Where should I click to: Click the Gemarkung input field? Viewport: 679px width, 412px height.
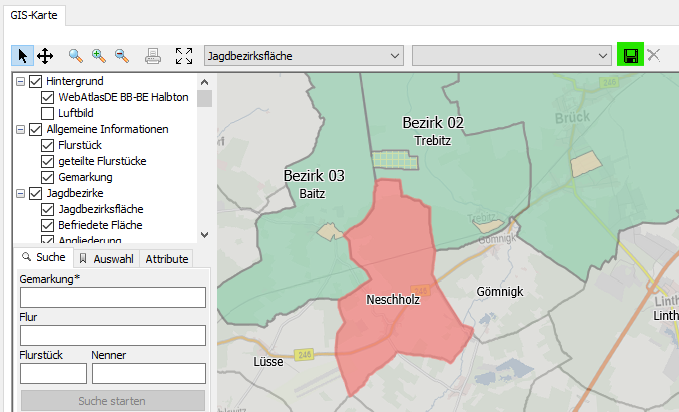(112, 297)
